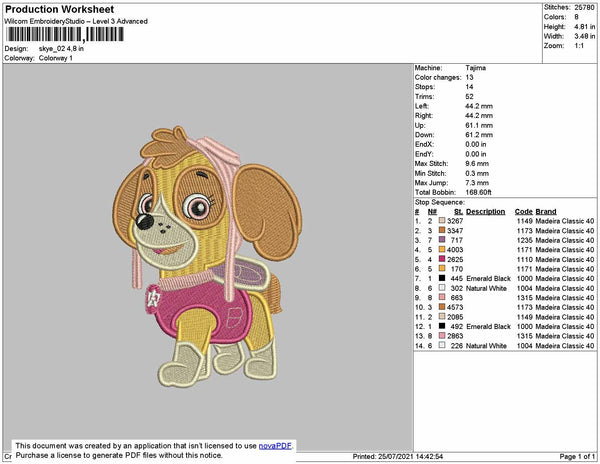Select the Max Jump value 7.3 mm
Screen dimensions: 600x464
pos(477,183)
